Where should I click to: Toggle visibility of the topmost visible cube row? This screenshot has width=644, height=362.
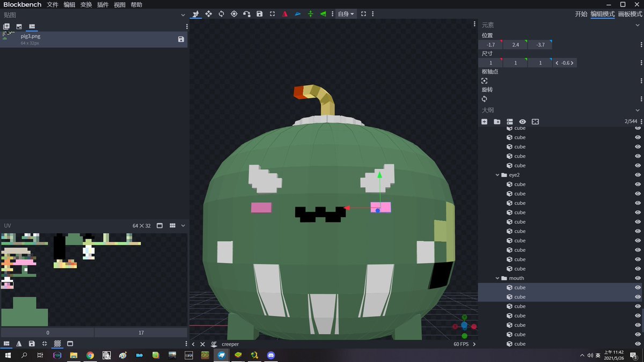click(x=638, y=129)
